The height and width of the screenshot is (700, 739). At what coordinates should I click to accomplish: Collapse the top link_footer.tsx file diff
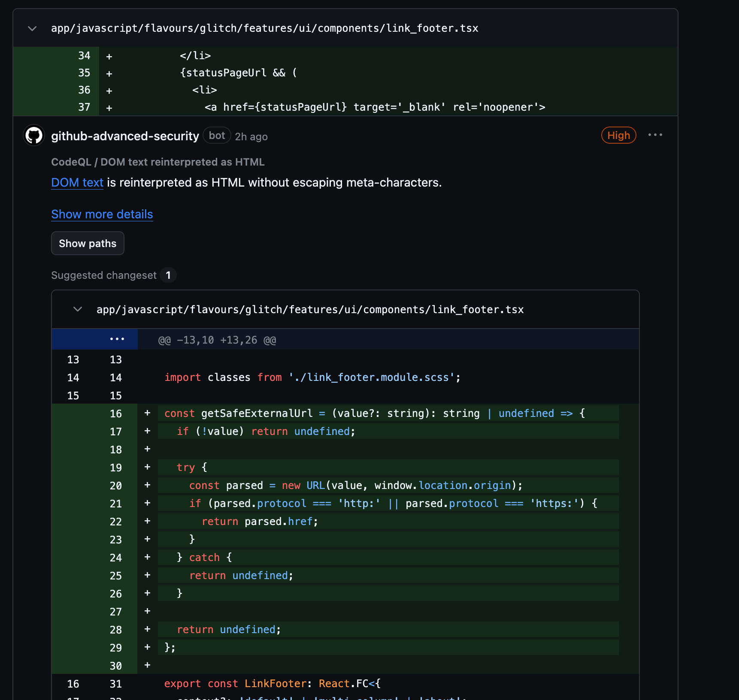click(32, 29)
